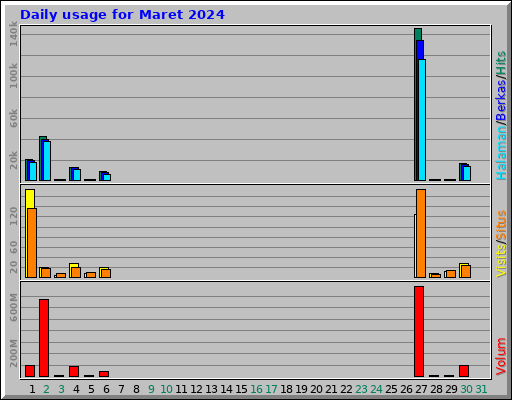Select day "1" on the date axis
512x400 pixels.
pos(32,389)
